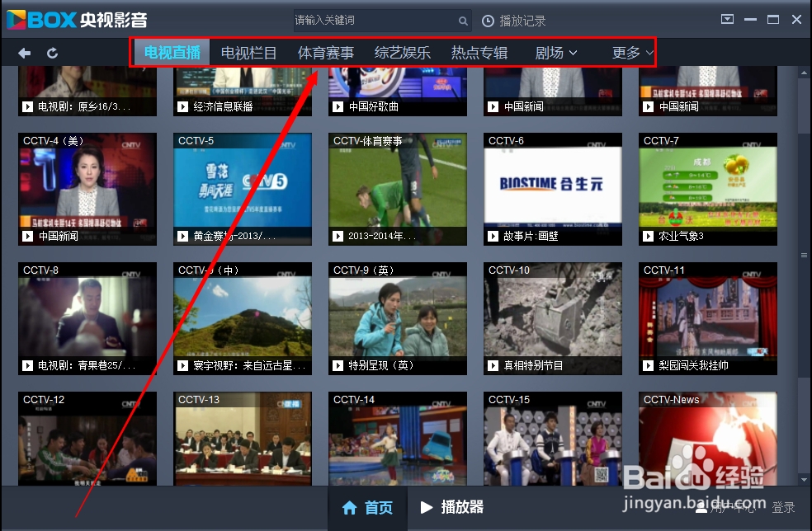This screenshot has height=531, width=812.
Task: Click the play icon beside 经济信息联播
Action: pos(182,106)
